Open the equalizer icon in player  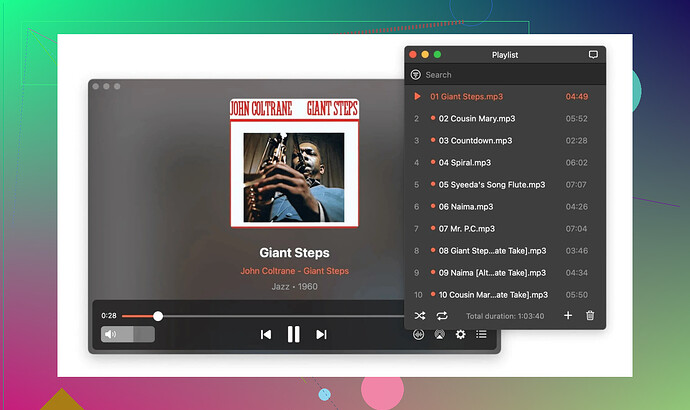coord(418,335)
